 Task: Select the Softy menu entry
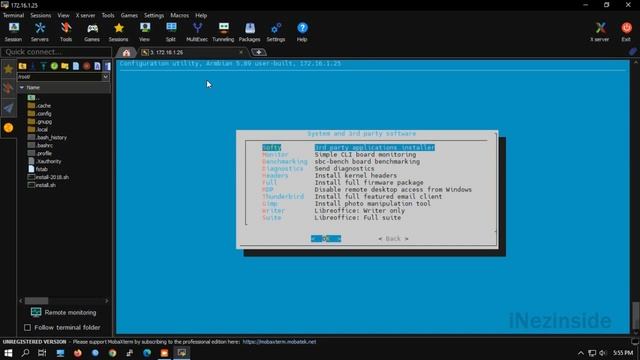271,147
